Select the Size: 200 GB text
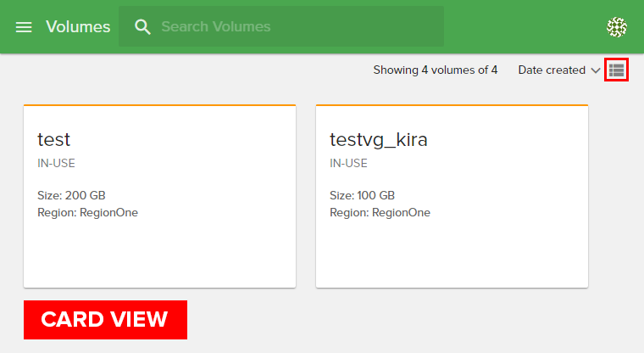Image resolution: width=644 pixels, height=353 pixels. pyautogui.click(x=71, y=195)
